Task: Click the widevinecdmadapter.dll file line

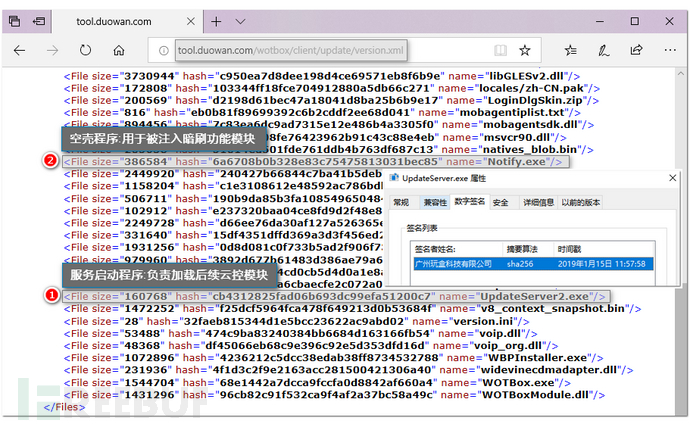Action: pos(348,370)
